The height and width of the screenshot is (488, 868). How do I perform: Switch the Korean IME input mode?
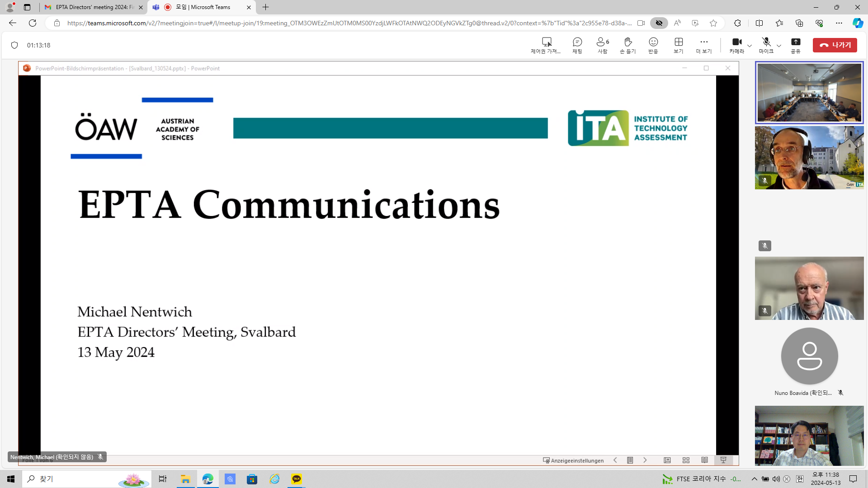(x=800, y=479)
